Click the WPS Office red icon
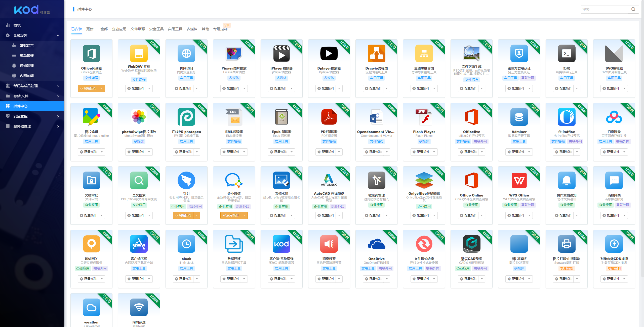The width and height of the screenshot is (644, 327). coord(519,180)
